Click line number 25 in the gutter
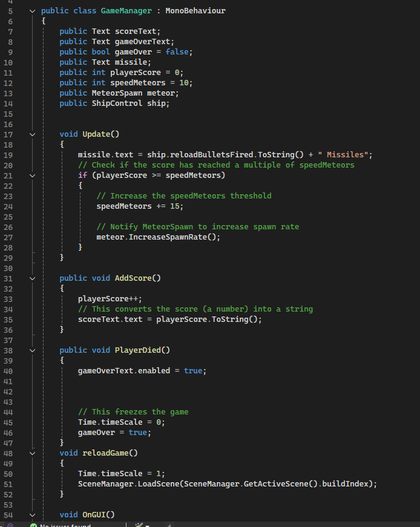 coord(8,217)
